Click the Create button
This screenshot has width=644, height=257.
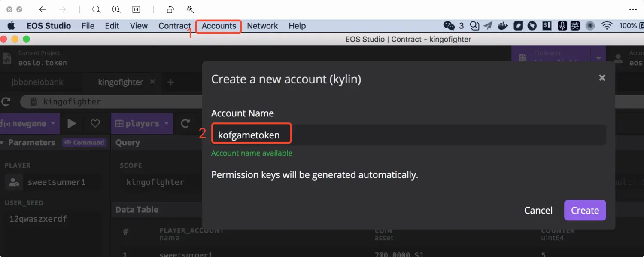point(585,210)
